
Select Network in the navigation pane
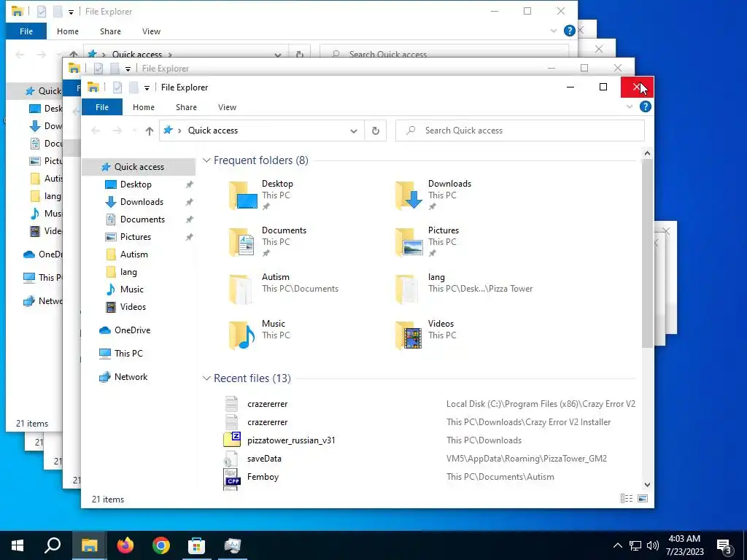click(x=131, y=377)
